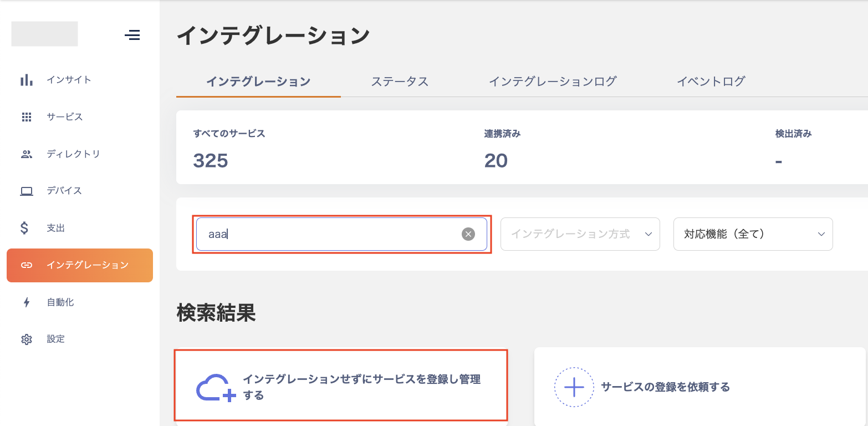Screen dimensions: 868x426
Task: Click the 自動化 lightning bolt icon
Action: [x=26, y=302]
